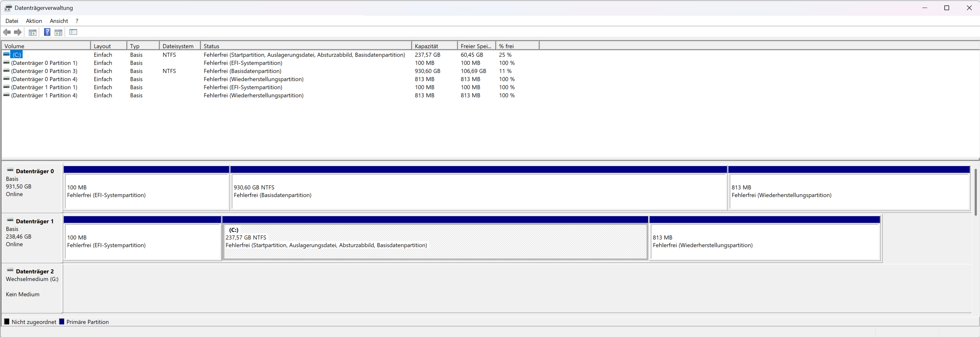Open the Datei menu

[12, 21]
